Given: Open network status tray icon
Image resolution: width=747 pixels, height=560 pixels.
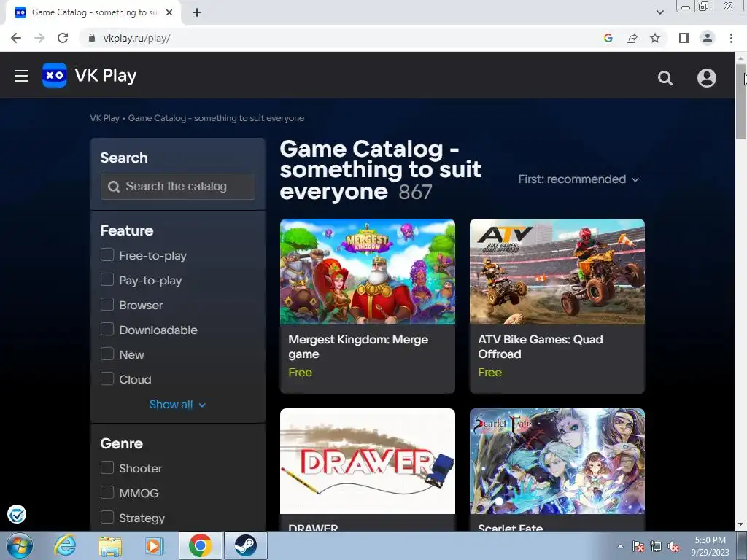Looking at the screenshot, I should 656,546.
